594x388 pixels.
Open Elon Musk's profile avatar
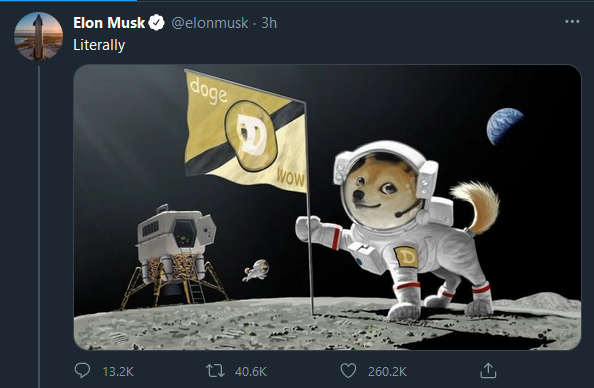click(x=38, y=36)
